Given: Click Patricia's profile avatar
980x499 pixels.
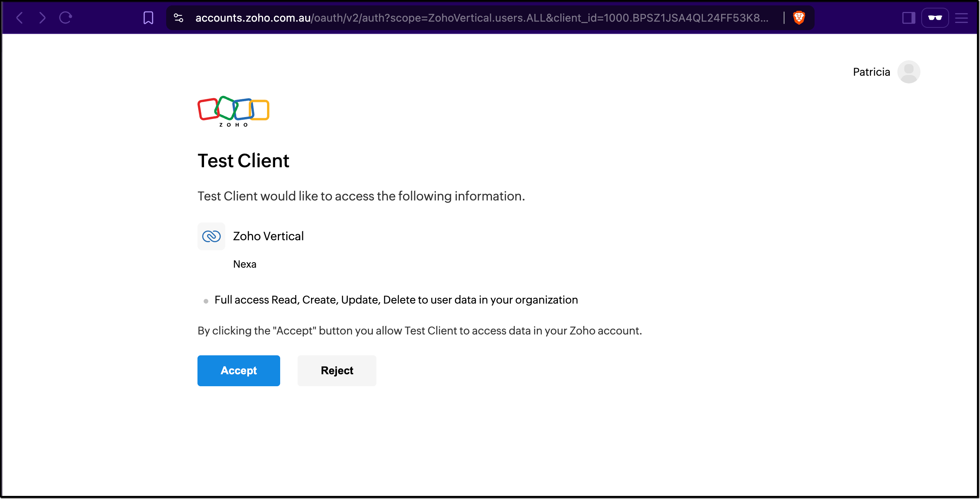Looking at the screenshot, I should (x=909, y=72).
